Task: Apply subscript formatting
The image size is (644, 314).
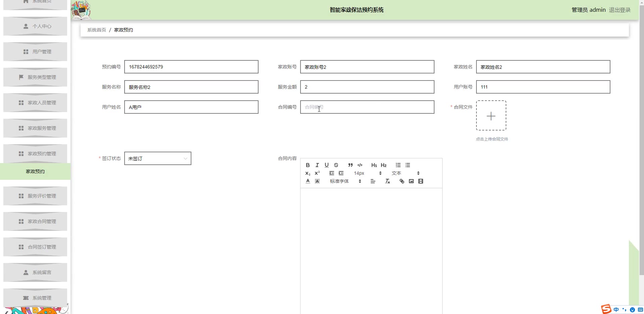Action: coord(308,173)
